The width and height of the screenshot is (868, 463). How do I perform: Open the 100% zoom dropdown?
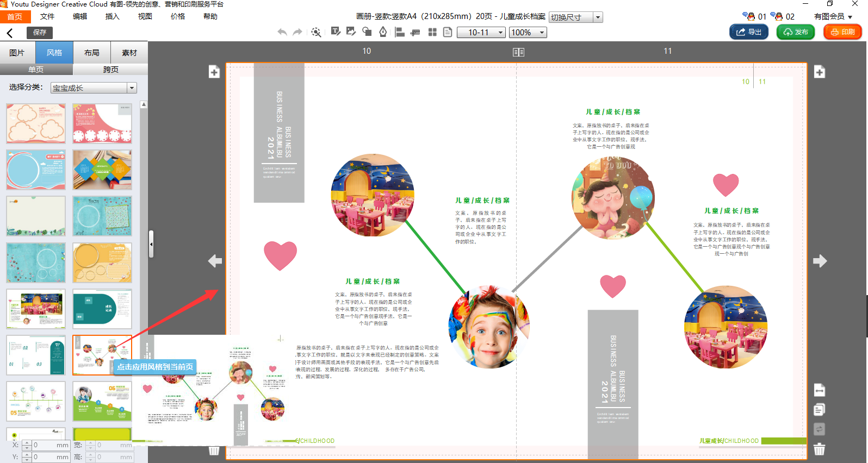(542, 33)
